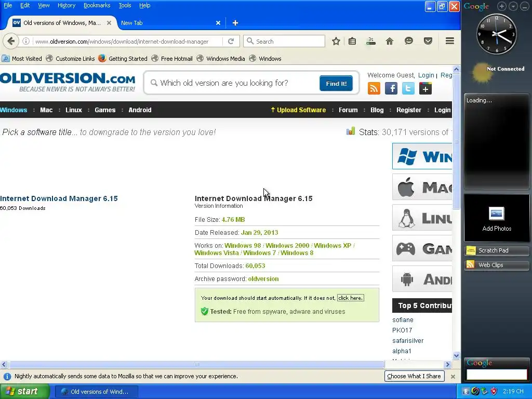The height and width of the screenshot is (399, 532).
Task: Open the Windows category banner in sidebar
Action: pos(422,156)
